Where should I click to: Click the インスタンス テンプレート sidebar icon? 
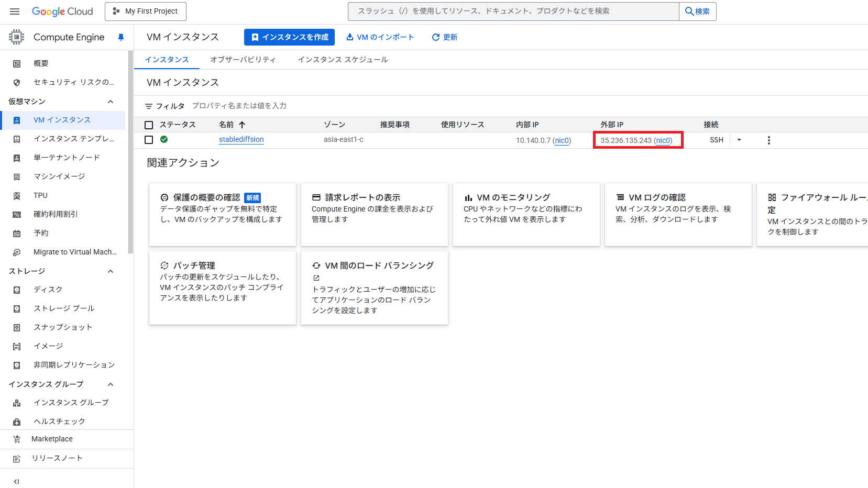(17, 139)
